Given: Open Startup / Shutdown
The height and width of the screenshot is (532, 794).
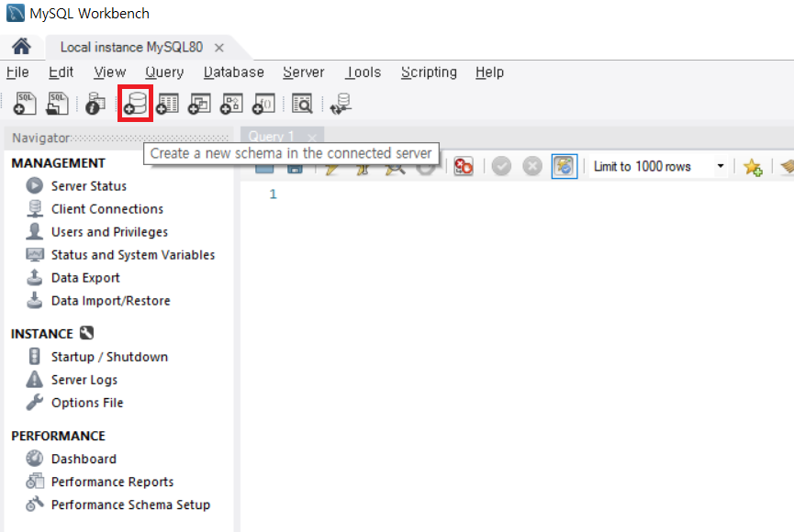Looking at the screenshot, I should tap(109, 357).
